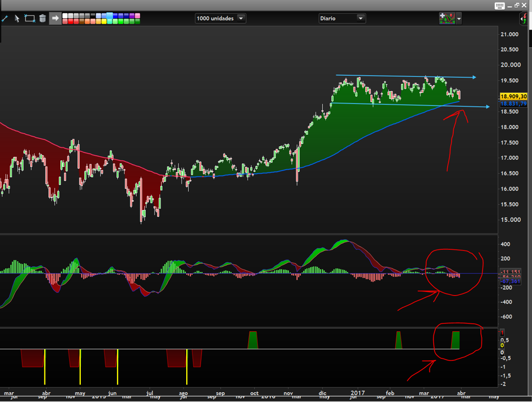Open the Diario timeframe dropdown
Image resolution: width=532 pixels, height=402 pixels.
342,18
